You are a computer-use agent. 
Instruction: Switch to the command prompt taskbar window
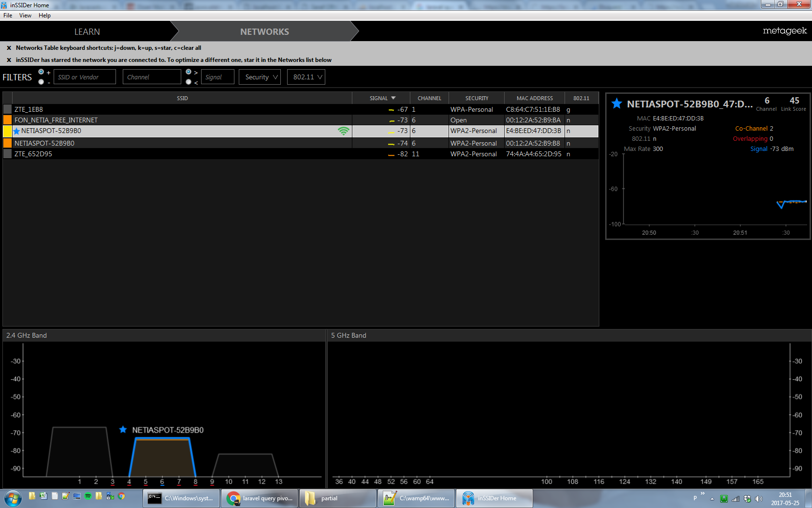tap(181, 498)
